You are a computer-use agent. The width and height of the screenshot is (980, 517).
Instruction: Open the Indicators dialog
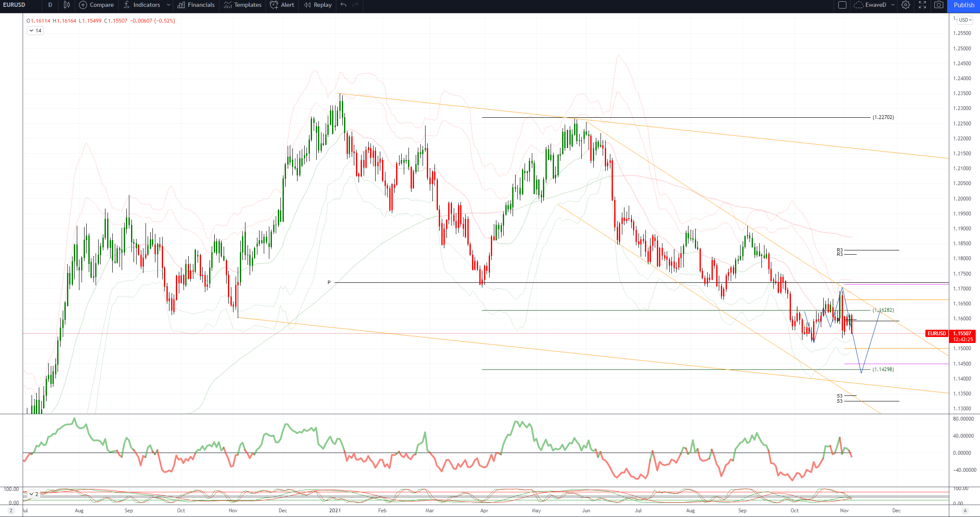coord(142,5)
